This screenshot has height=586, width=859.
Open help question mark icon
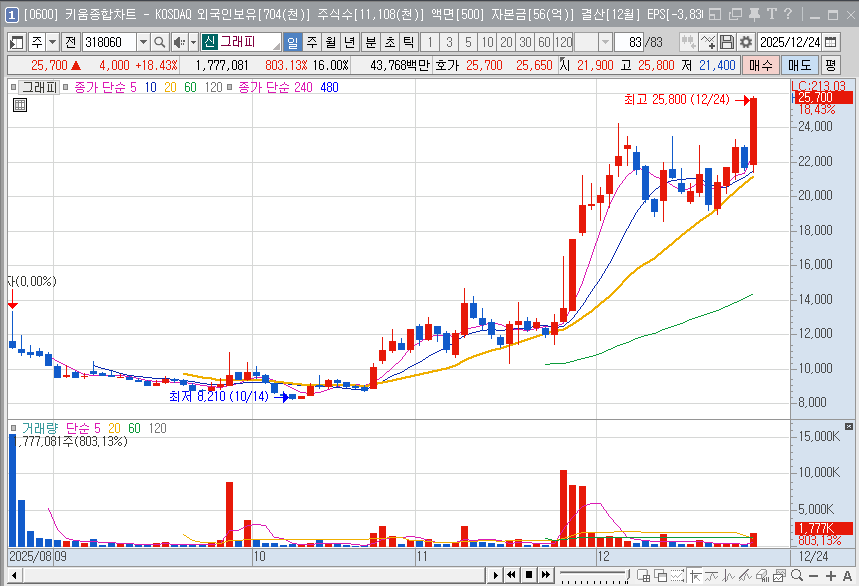click(788, 14)
